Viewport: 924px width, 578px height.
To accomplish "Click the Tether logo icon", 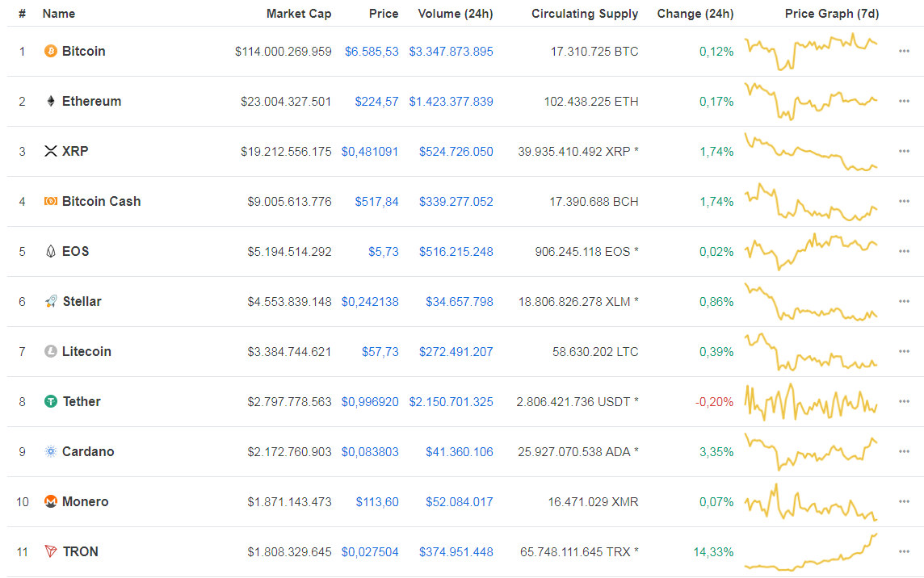I will 51,402.
